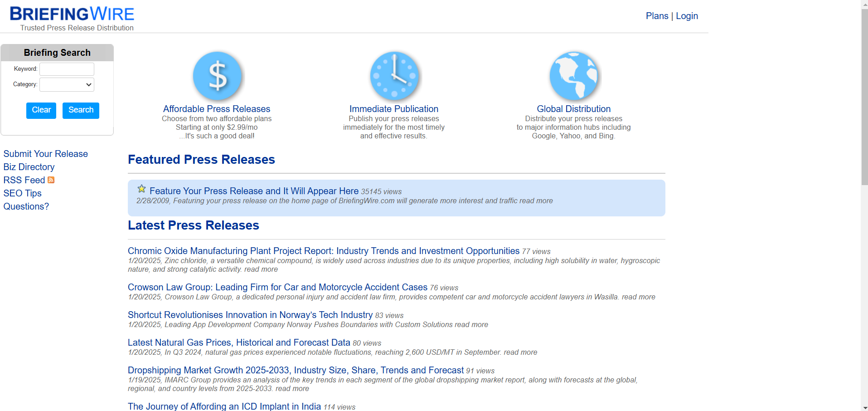868x411 pixels.
Task: Open Feature Your Press Release article
Action: (x=254, y=191)
